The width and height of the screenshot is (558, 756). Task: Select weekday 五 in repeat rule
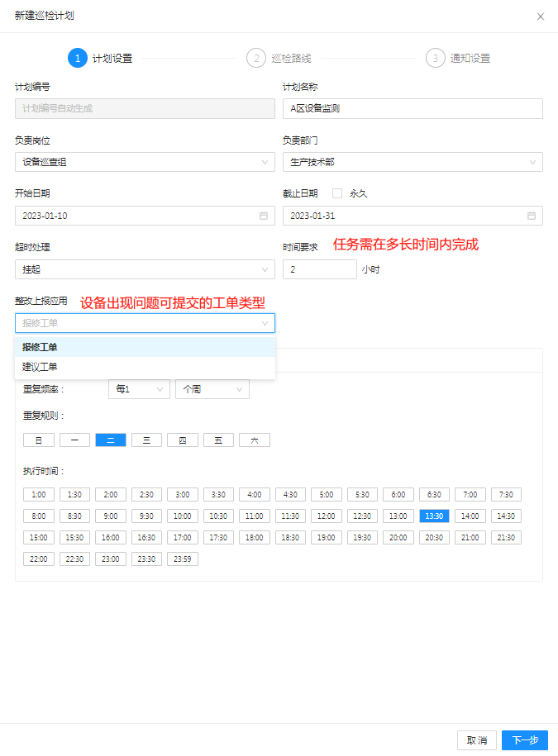(x=218, y=440)
